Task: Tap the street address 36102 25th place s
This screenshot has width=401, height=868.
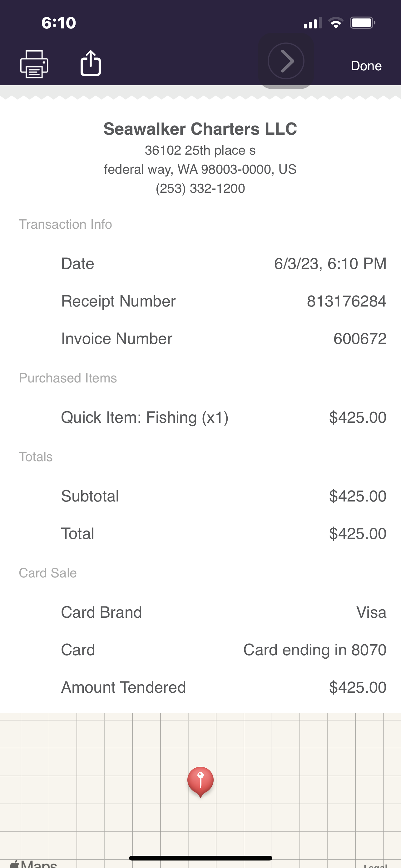Action: pyautogui.click(x=200, y=150)
